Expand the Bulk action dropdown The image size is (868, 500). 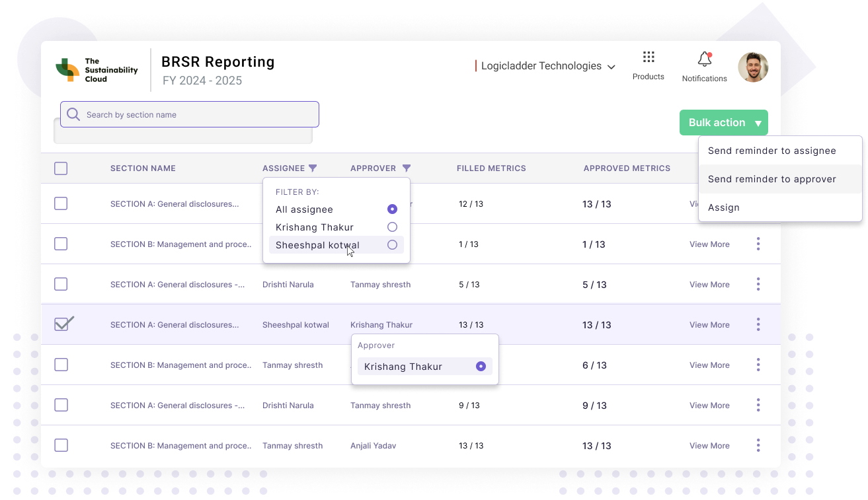(x=723, y=122)
